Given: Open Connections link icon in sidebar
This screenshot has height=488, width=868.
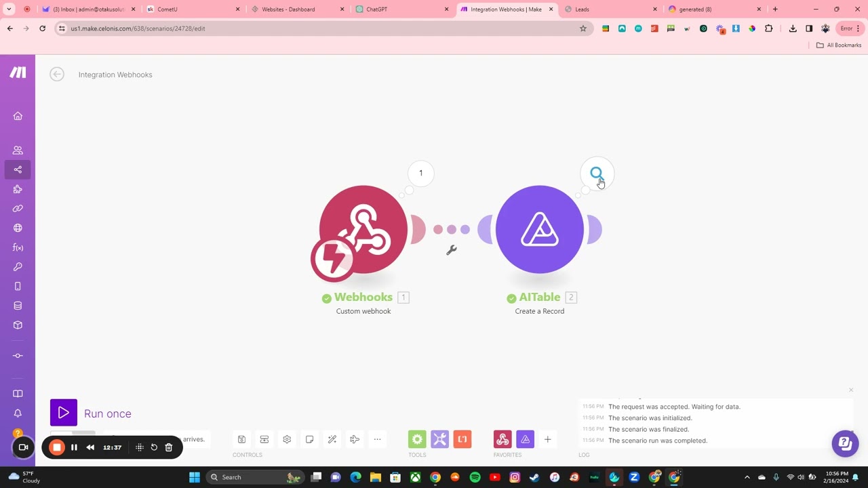Looking at the screenshot, I should point(18,209).
